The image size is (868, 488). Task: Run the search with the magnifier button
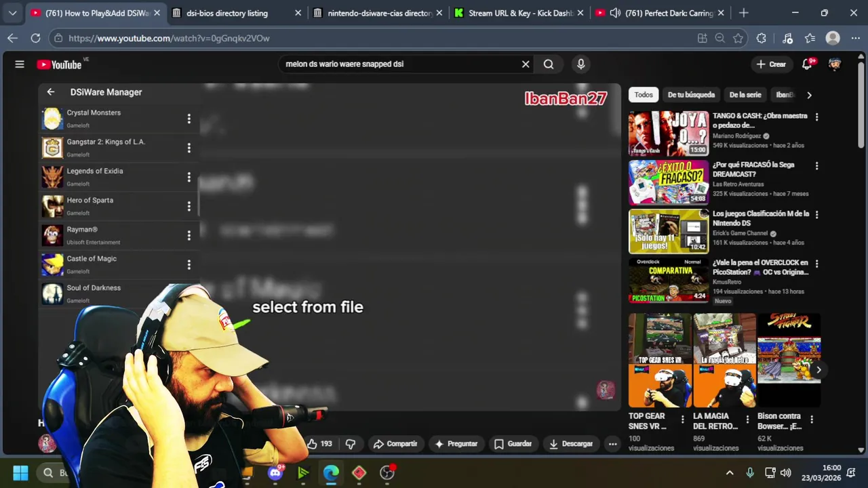[x=549, y=64]
